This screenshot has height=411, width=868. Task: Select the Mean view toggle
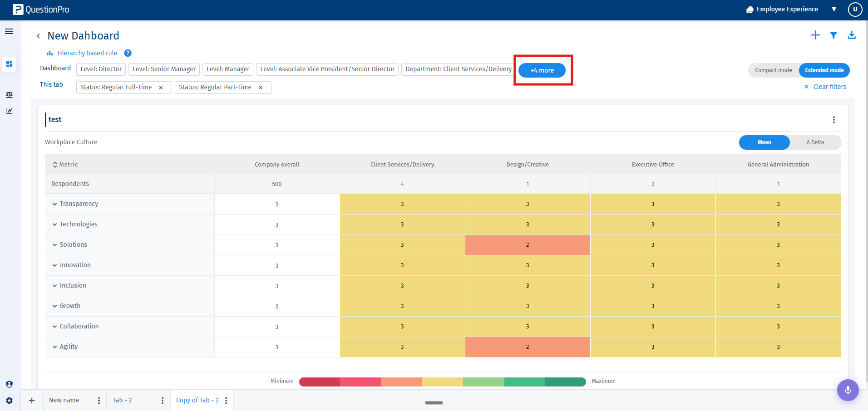click(x=764, y=142)
